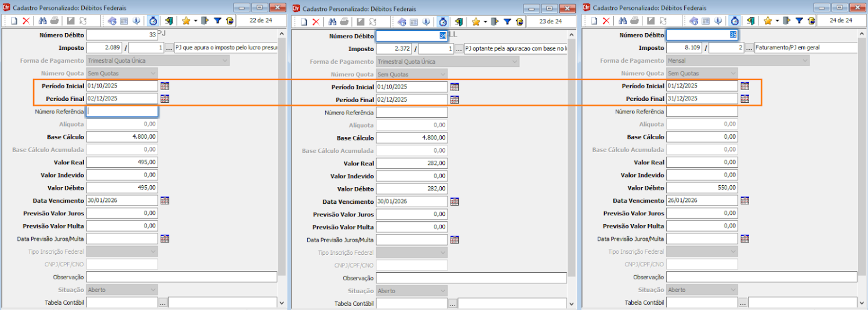
Task: Open calendar picker beside Data Vencimento, right window
Action: click(745, 200)
